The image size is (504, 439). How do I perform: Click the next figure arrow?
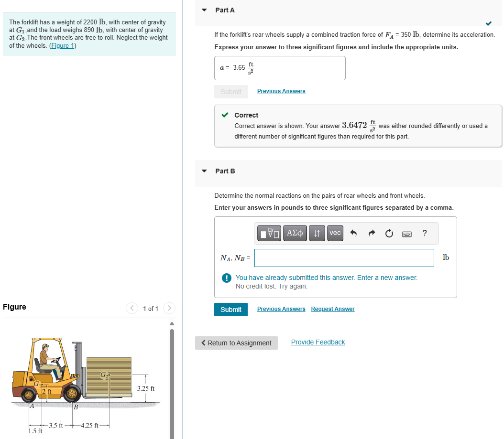(169, 308)
